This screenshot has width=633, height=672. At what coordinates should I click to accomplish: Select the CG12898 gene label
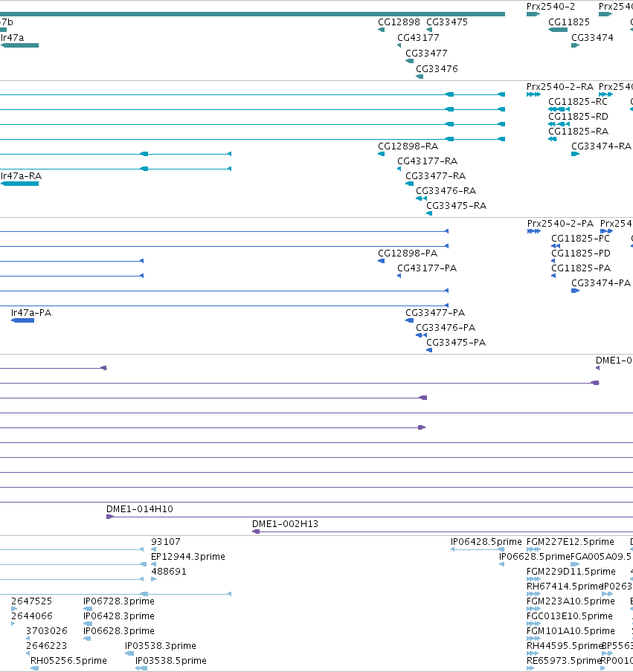399,22
